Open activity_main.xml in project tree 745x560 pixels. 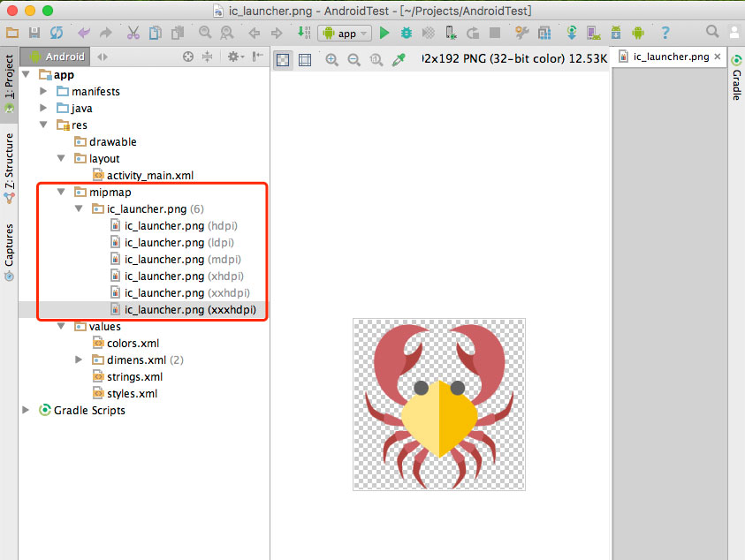pos(149,176)
